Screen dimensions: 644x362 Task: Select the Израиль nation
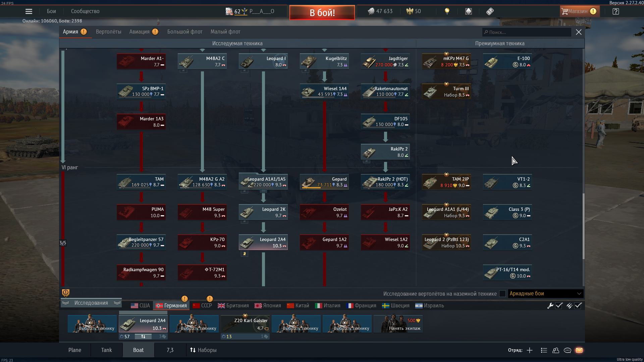click(x=430, y=306)
